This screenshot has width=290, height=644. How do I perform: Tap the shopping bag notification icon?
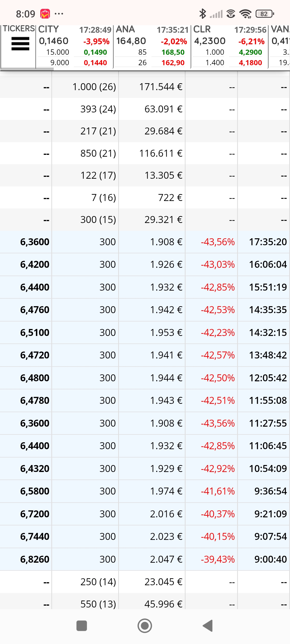click(45, 14)
